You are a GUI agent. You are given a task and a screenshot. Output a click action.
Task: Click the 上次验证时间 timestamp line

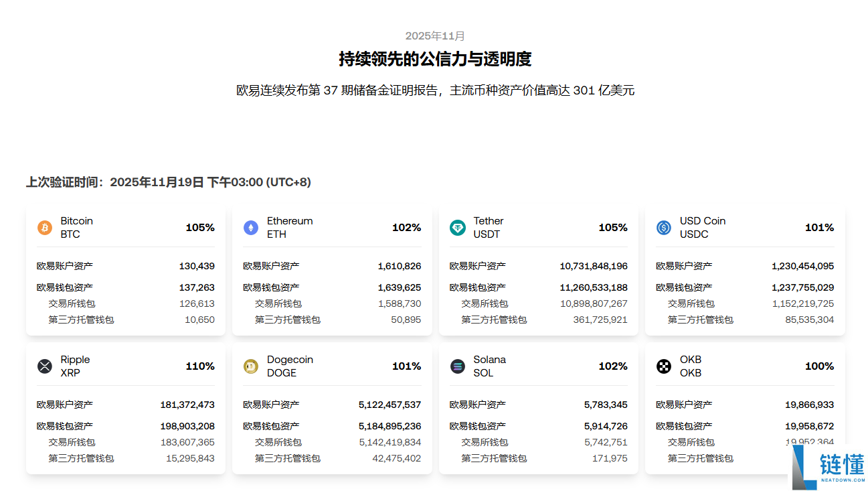(x=169, y=182)
